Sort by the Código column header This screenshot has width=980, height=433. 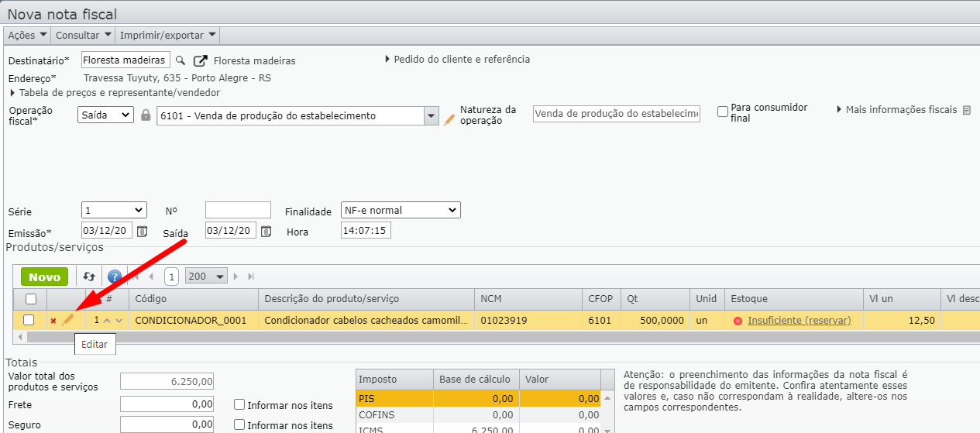point(194,299)
